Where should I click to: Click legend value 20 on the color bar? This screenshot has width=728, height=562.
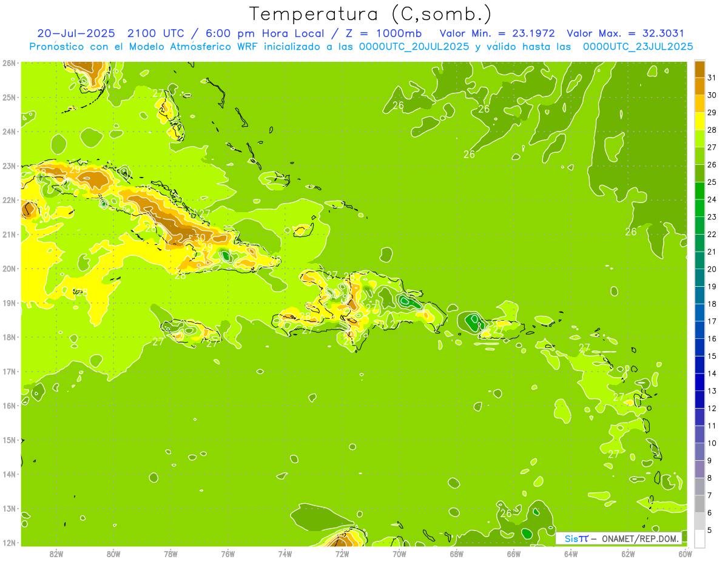point(712,269)
